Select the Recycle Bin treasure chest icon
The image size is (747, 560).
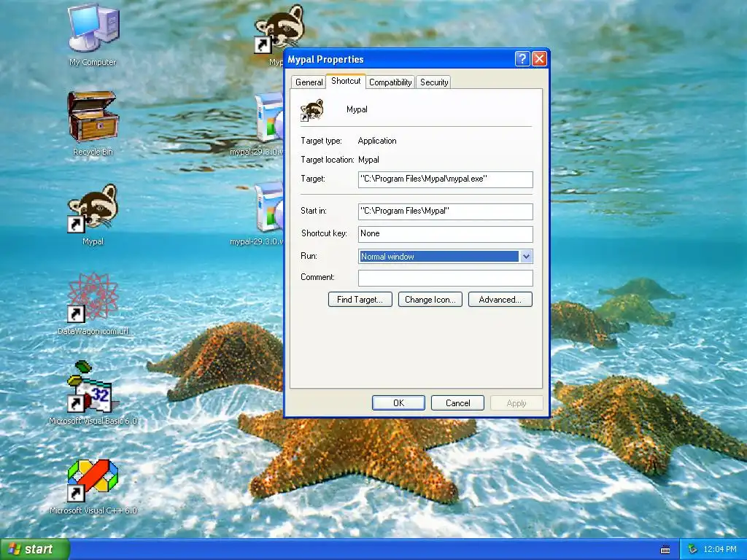tap(93, 117)
